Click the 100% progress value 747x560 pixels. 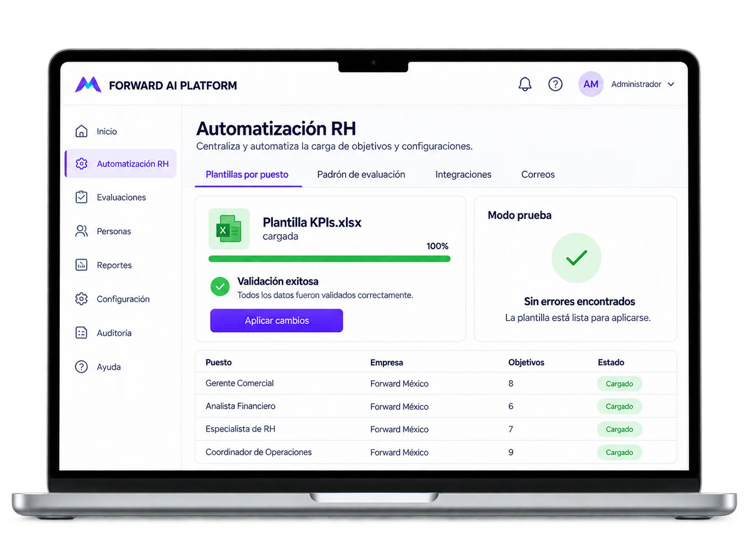coord(437,246)
